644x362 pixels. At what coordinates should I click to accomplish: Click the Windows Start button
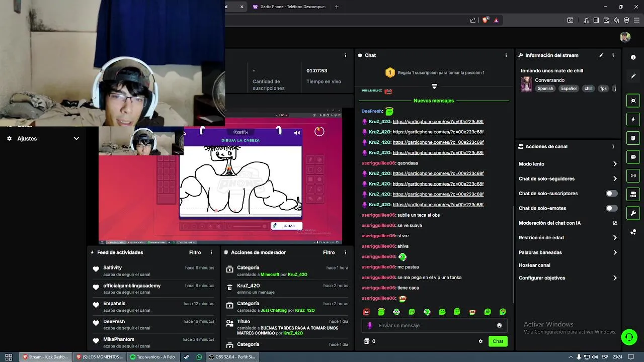pyautogui.click(x=9, y=357)
